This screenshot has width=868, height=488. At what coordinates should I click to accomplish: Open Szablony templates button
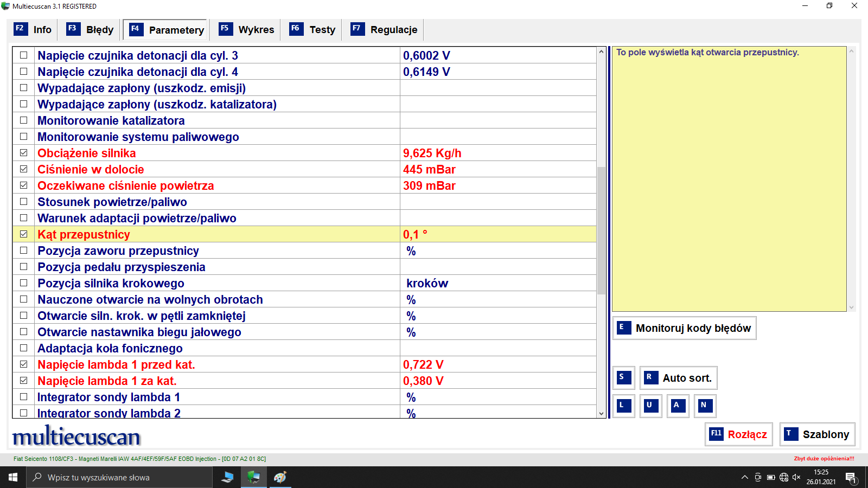[x=818, y=434]
